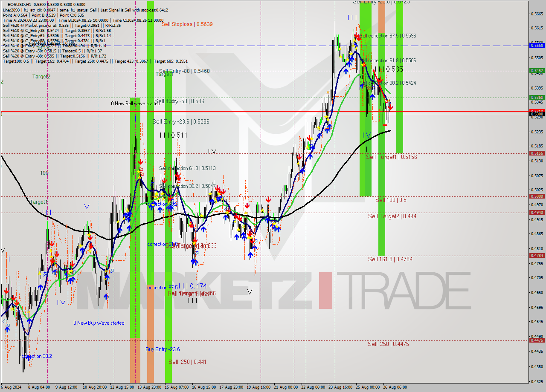The image size is (546, 392).
Task: Click 'Sell %20 @ Market price' info line
Action: (61, 25)
